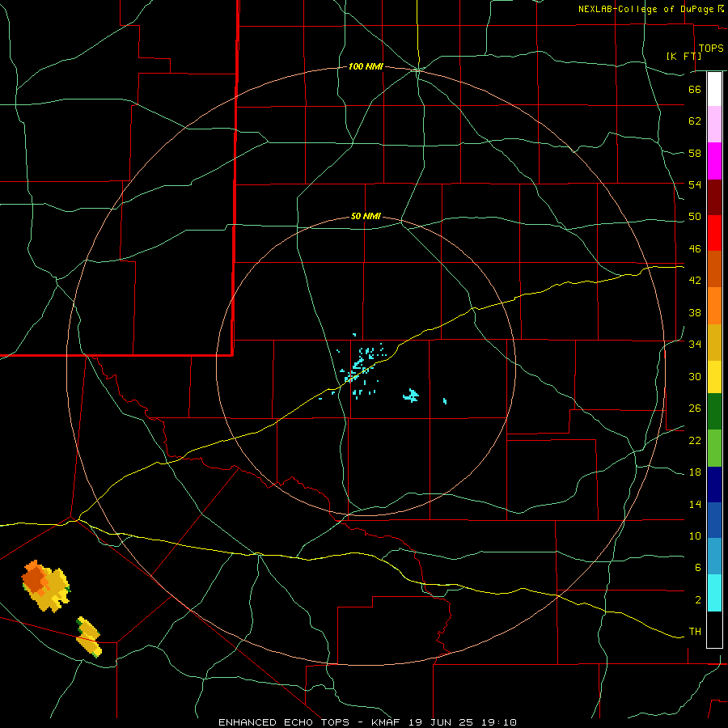Click the smaller yellow storm echo below the orange cell
728x728 pixels.
point(88,637)
